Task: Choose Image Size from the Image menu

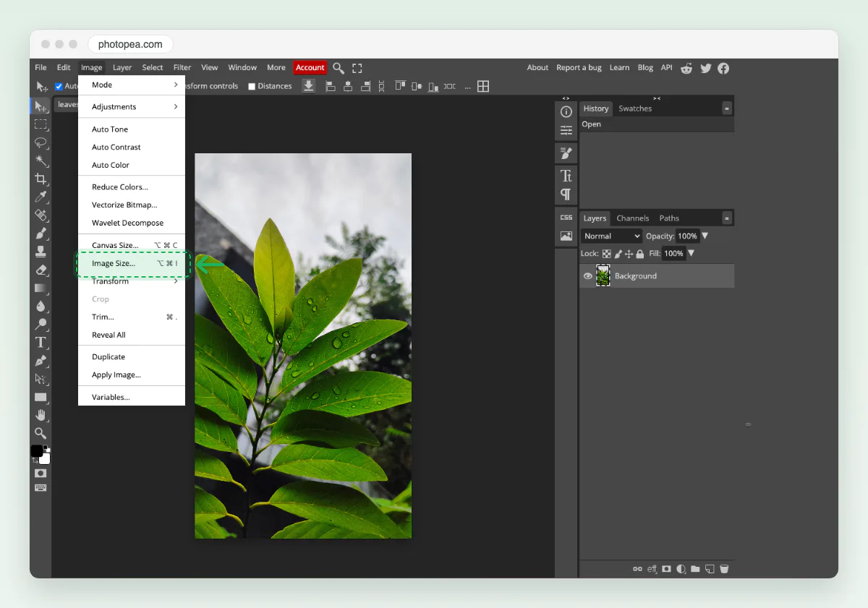Action: click(133, 264)
